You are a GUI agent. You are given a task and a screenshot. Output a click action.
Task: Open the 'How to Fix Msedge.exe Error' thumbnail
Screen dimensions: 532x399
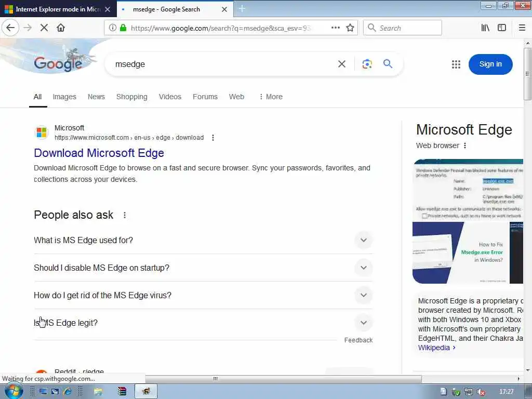pos(461,253)
